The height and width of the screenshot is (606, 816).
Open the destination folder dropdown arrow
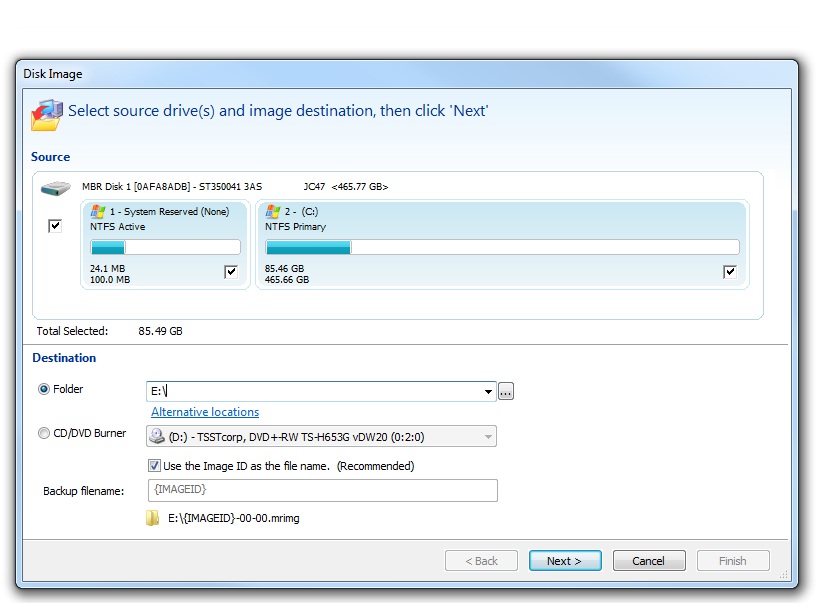[x=488, y=392]
